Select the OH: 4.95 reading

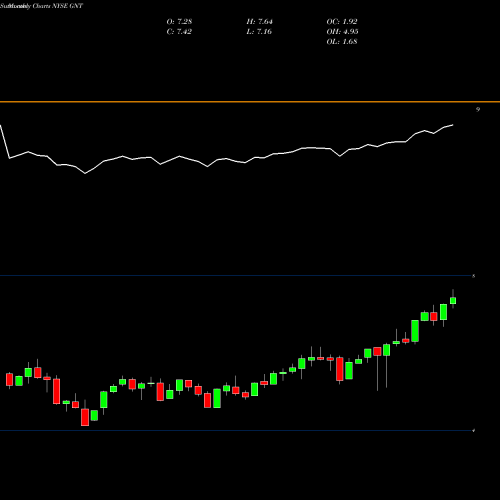coord(342,32)
